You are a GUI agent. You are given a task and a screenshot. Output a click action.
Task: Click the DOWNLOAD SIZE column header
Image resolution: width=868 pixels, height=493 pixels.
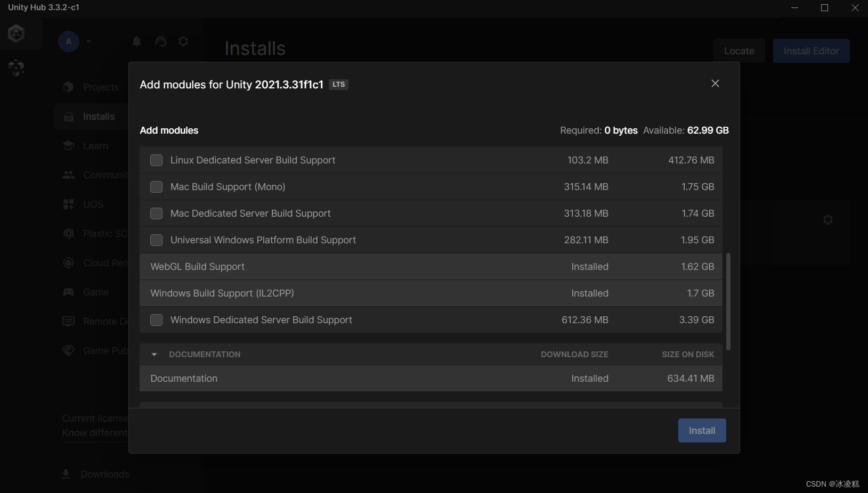click(574, 355)
